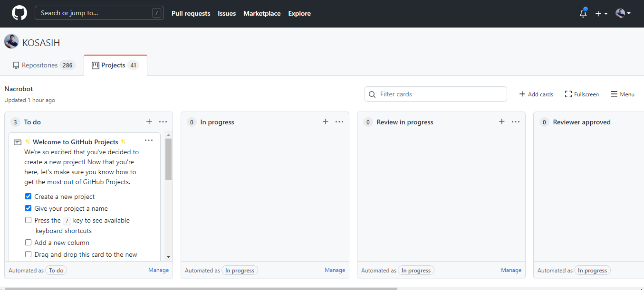Open To do column options menu

tap(163, 122)
